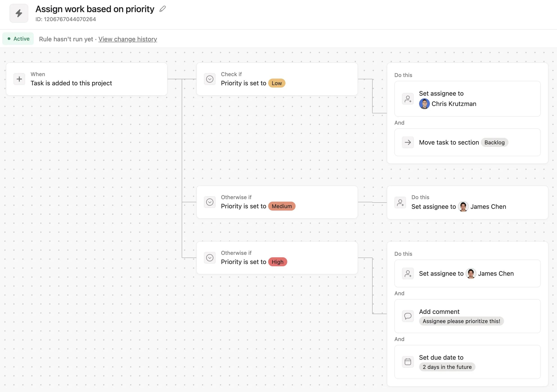Click the pencil icon to rename rule

click(x=162, y=9)
